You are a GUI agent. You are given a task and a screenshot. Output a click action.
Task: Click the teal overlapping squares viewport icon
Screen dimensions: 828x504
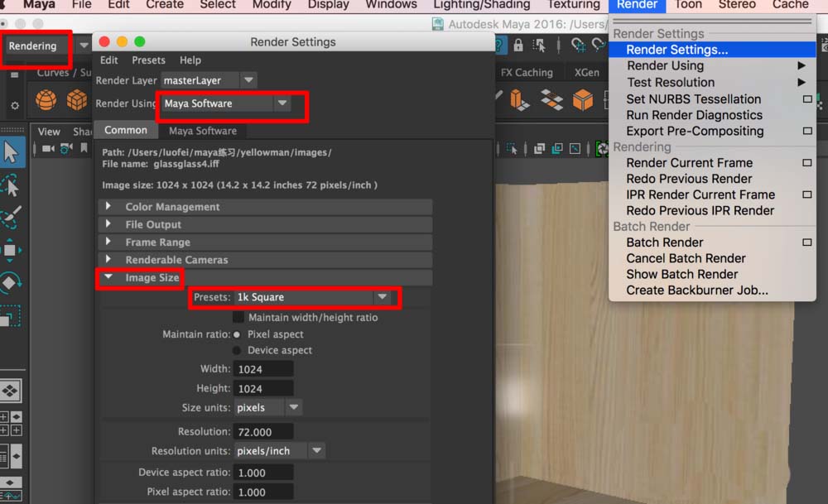(x=557, y=149)
